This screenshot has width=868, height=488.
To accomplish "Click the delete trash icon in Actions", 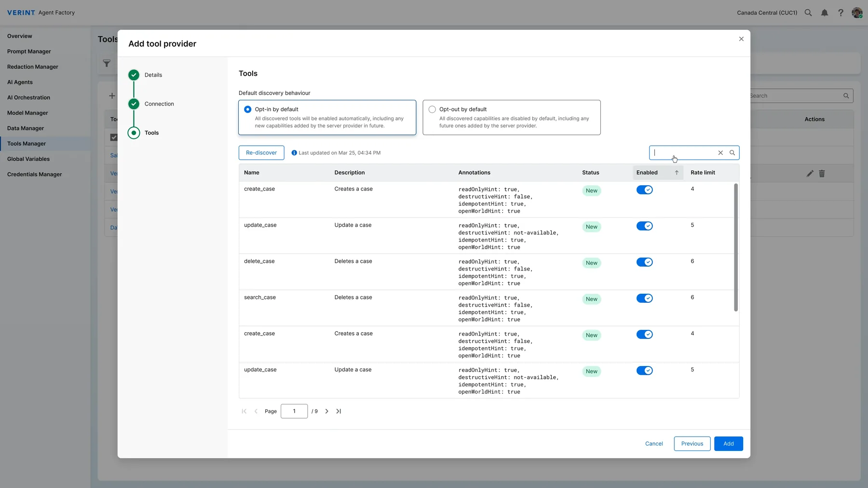I will coord(822,174).
